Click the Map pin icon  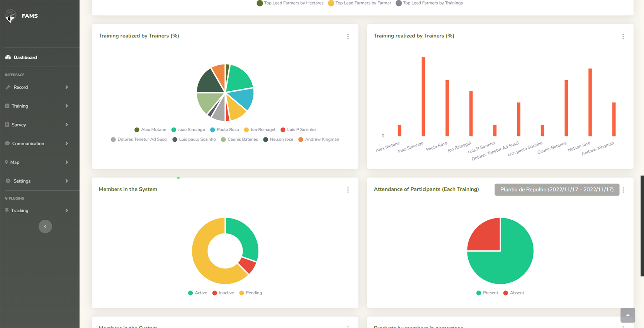(6, 162)
